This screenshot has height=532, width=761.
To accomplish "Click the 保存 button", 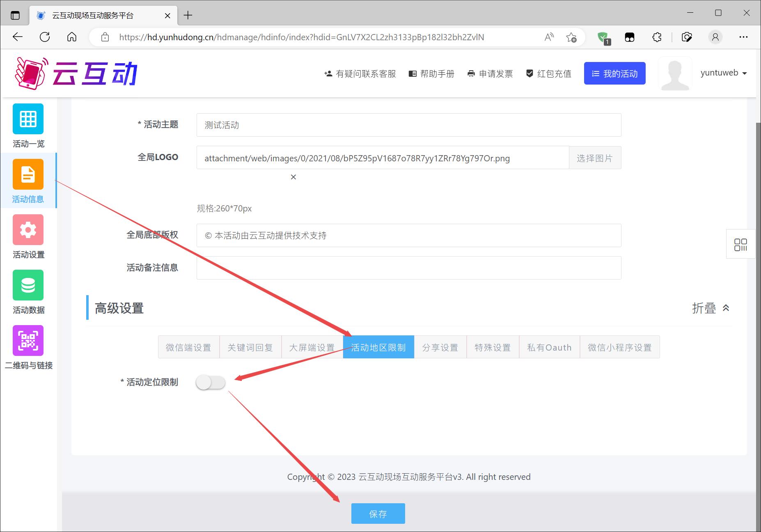I will tap(378, 514).
